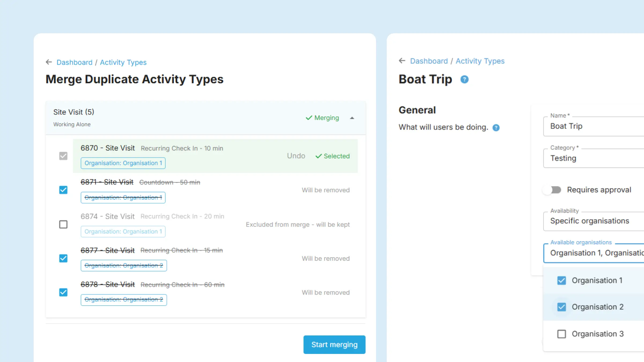The image size is (644, 362).
Task: Open Dashboard link in left breadcrumb
Action: [x=74, y=62]
